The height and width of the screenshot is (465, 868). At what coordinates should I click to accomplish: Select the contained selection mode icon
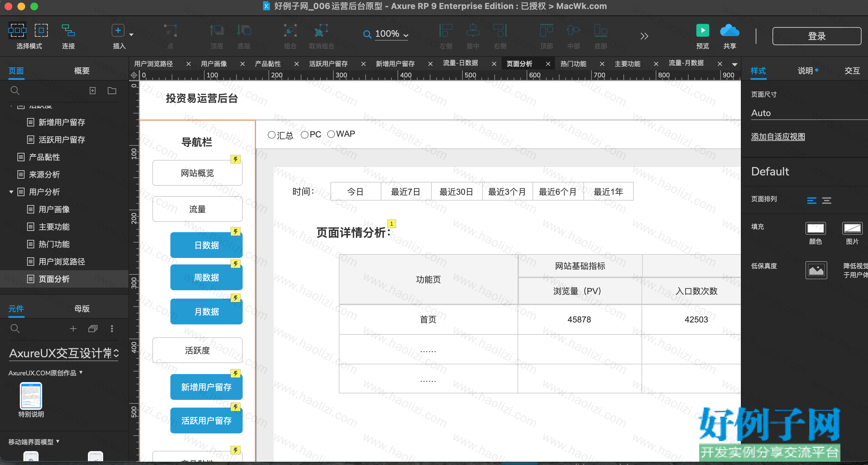coord(41,31)
